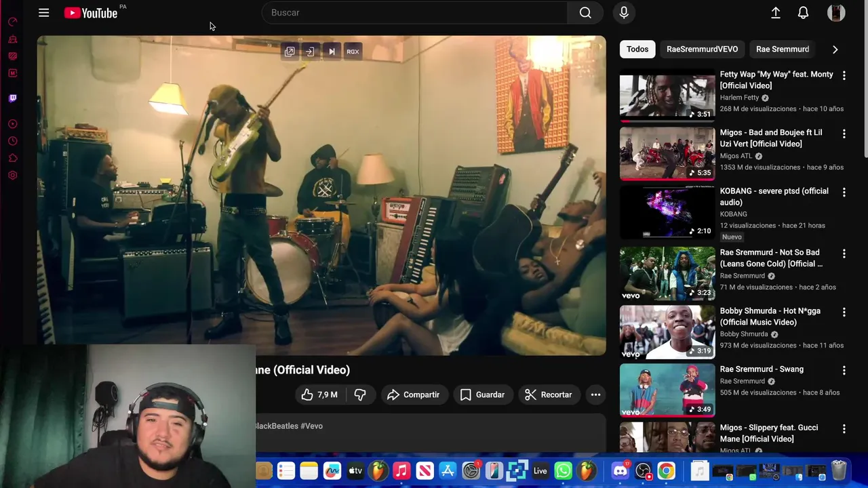This screenshot has width=868, height=488.
Task: Open the Migos Bad and Boujee thumbnail
Action: [667, 154]
